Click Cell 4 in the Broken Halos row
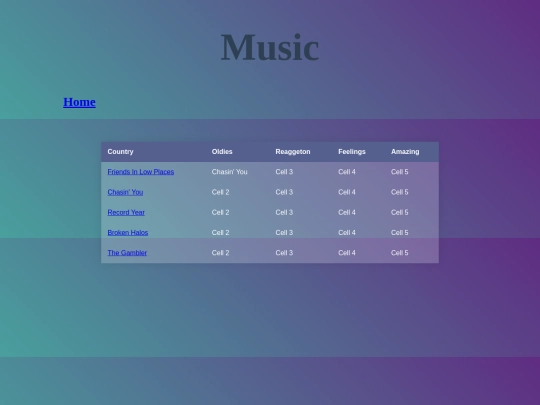The height and width of the screenshot is (405, 540). [x=347, y=233]
